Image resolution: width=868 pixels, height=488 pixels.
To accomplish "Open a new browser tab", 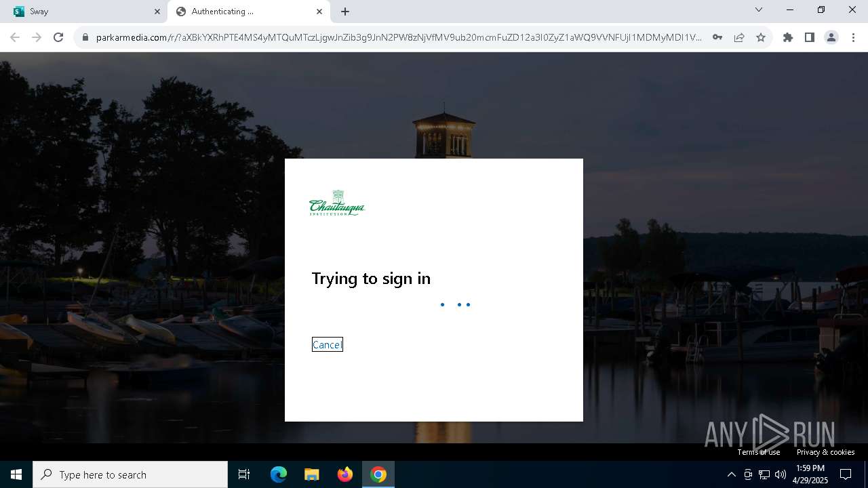I will point(345,12).
